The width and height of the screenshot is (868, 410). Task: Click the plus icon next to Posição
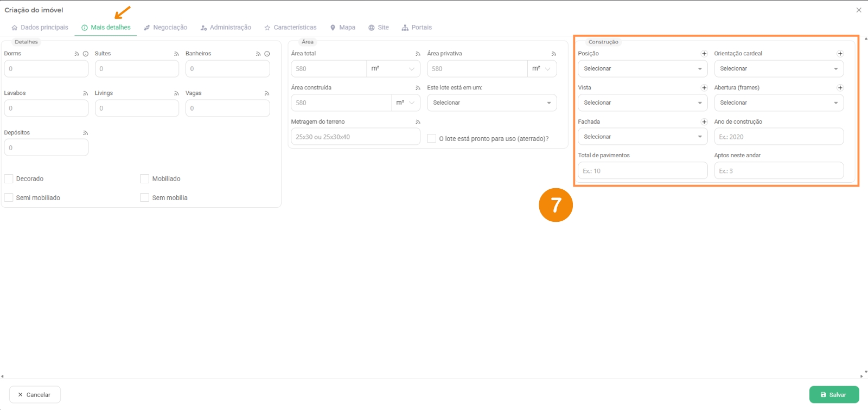704,54
